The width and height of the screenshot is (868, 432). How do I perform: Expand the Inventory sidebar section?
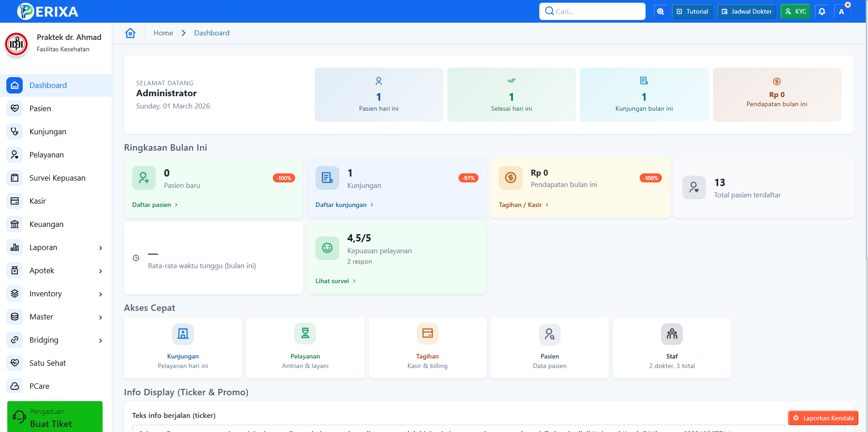pos(100,294)
